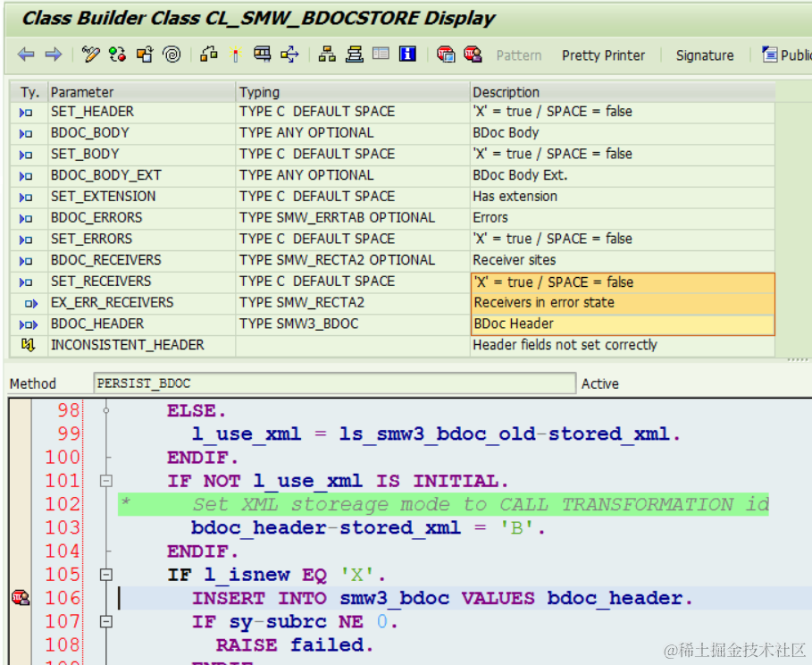Place cursor on INSERT INTO smw3_bdoc line

[x=442, y=598]
